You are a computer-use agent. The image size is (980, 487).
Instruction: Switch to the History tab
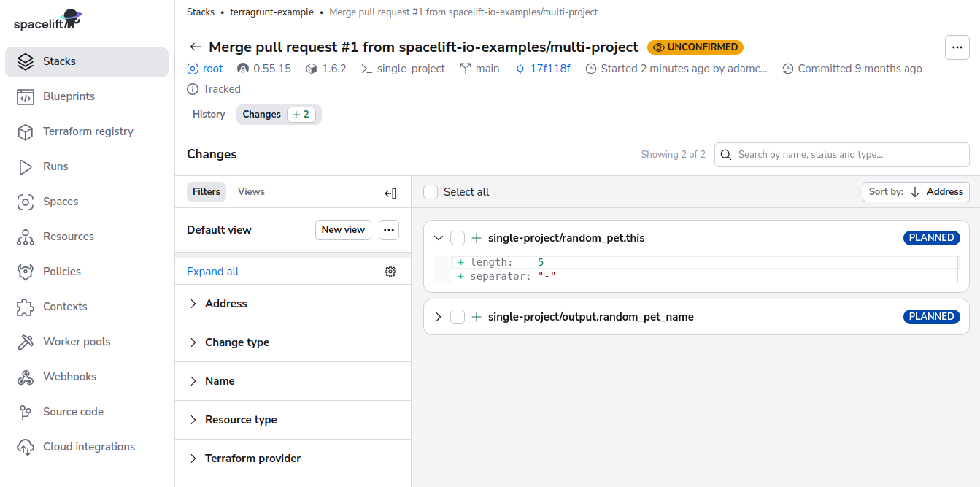pyautogui.click(x=209, y=114)
